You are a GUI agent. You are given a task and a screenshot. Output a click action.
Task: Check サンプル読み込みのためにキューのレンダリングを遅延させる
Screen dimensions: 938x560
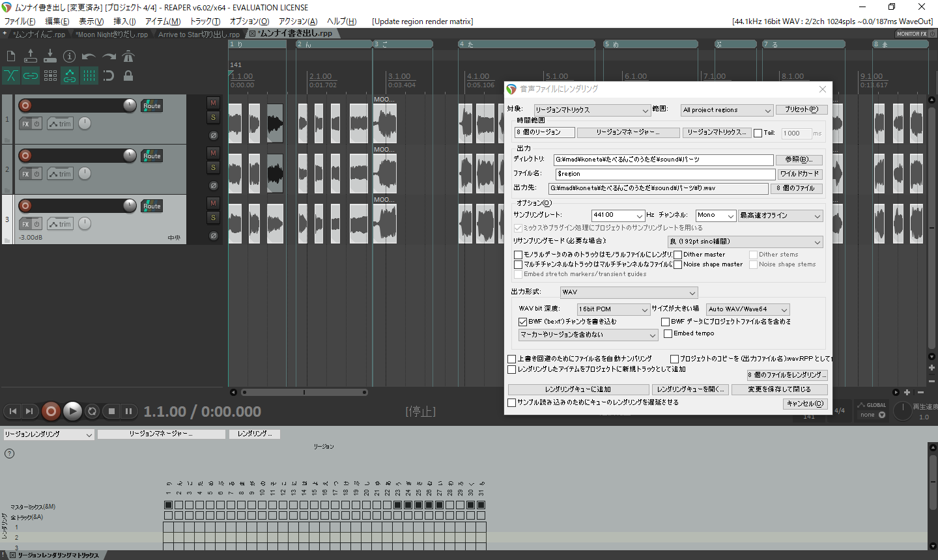click(512, 402)
